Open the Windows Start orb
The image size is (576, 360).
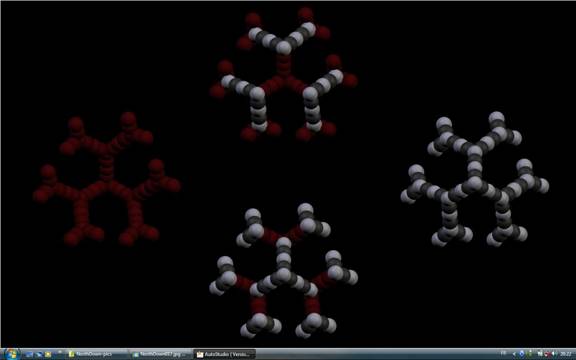click(11, 354)
